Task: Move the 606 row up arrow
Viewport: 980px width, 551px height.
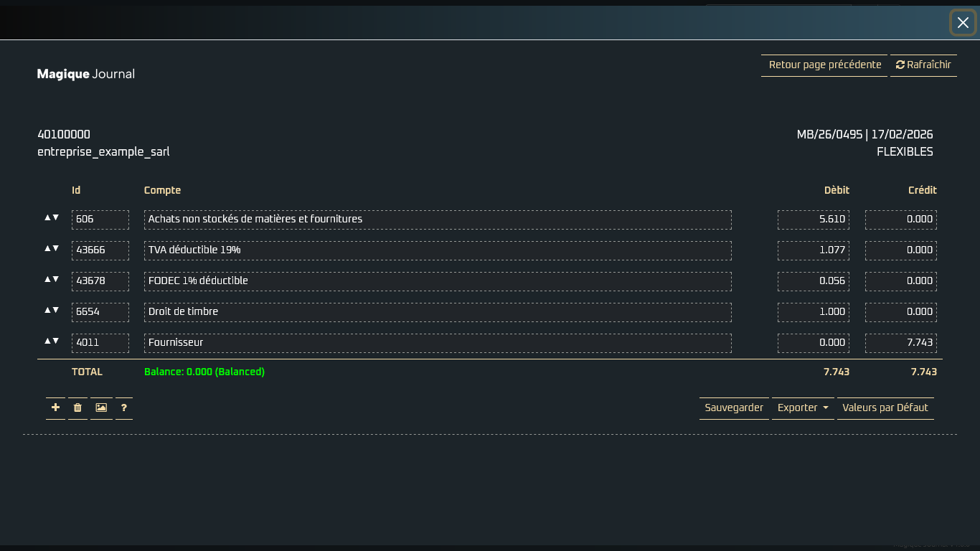Action: (x=47, y=217)
